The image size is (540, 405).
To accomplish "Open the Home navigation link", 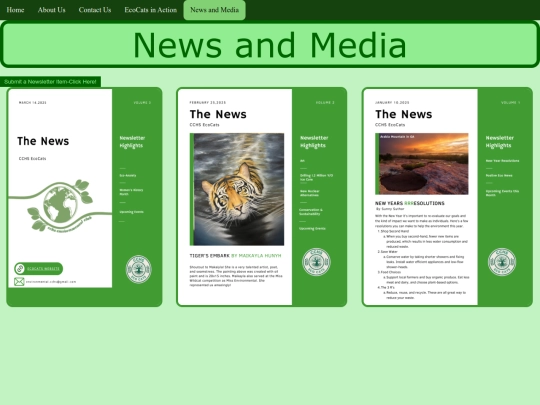I will coord(15,10).
